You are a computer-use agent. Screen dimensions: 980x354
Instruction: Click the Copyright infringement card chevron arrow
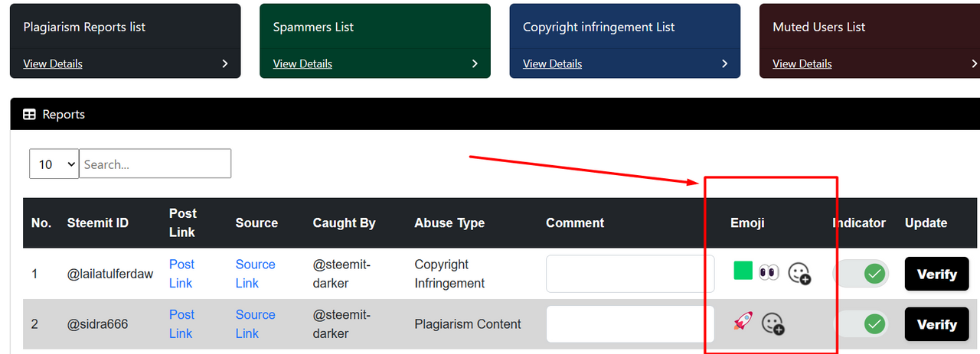point(724,63)
